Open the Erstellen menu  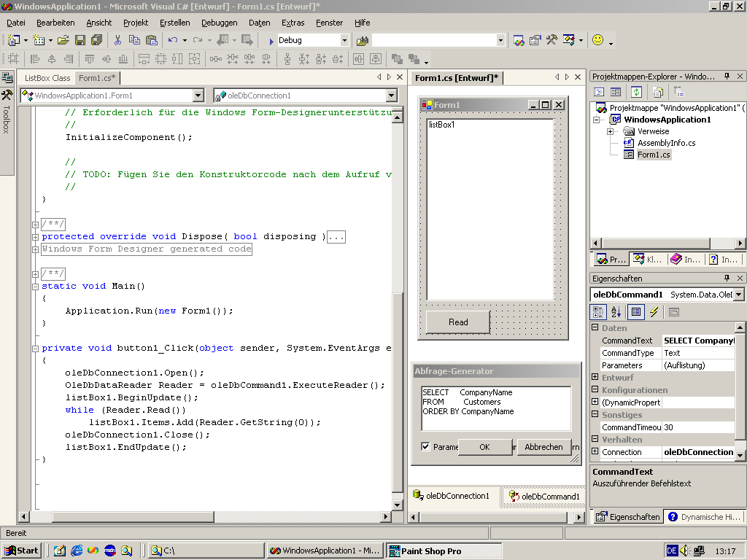tap(175, 23)
